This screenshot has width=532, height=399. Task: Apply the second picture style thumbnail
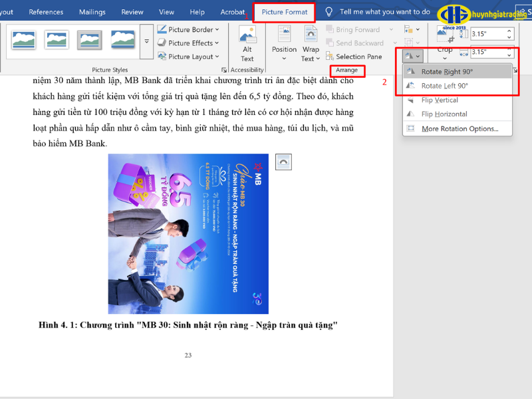[57, 40]
